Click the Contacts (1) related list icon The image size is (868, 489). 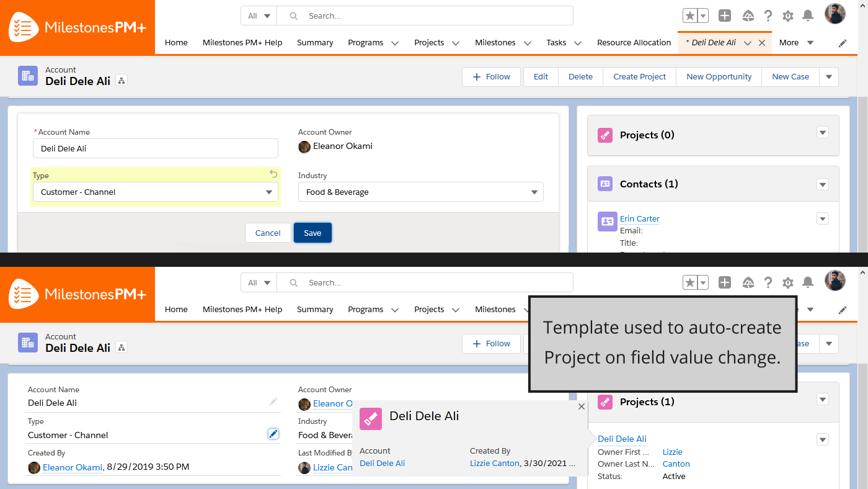click(605, 184)
